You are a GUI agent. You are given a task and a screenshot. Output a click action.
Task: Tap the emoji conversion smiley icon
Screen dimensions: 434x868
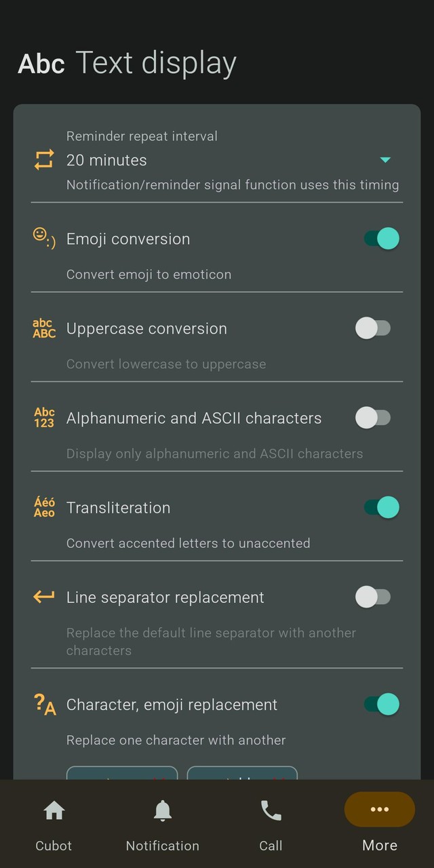coord(44,238)
